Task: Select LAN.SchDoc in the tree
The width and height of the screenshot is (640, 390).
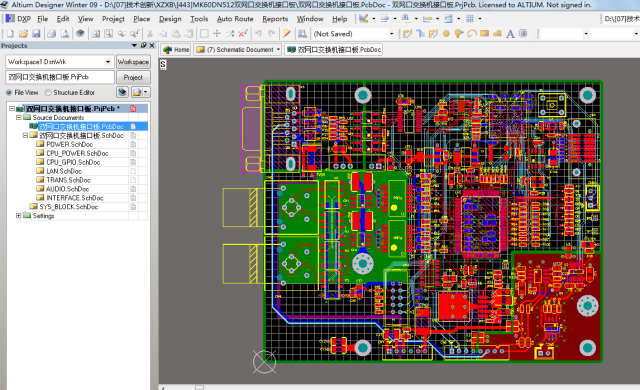Action: click(x=64, y=171)
